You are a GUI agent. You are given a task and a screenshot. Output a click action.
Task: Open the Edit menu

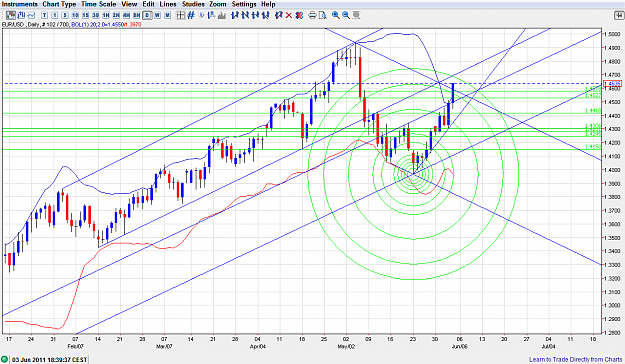point(149,4)
